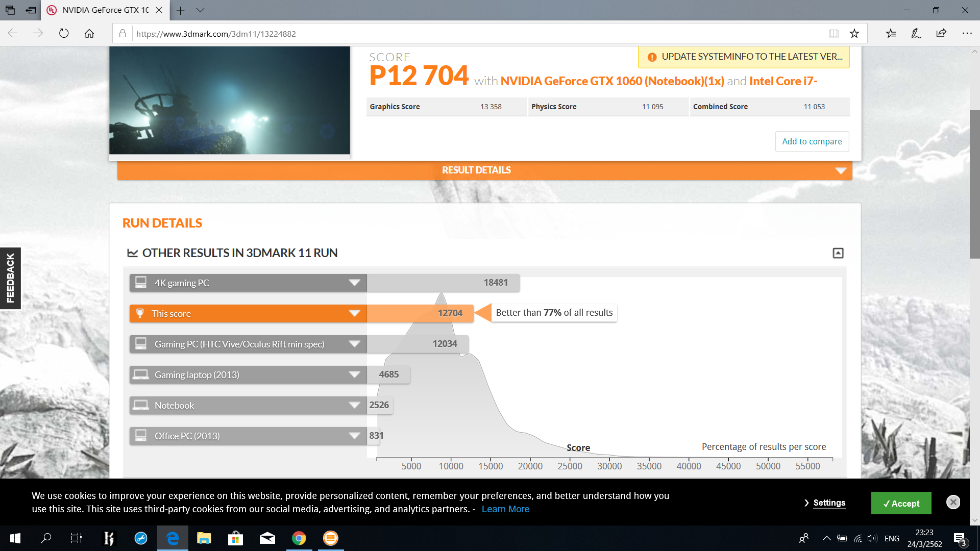
Task: Click the browser back arrow
Action: point(13,34)
